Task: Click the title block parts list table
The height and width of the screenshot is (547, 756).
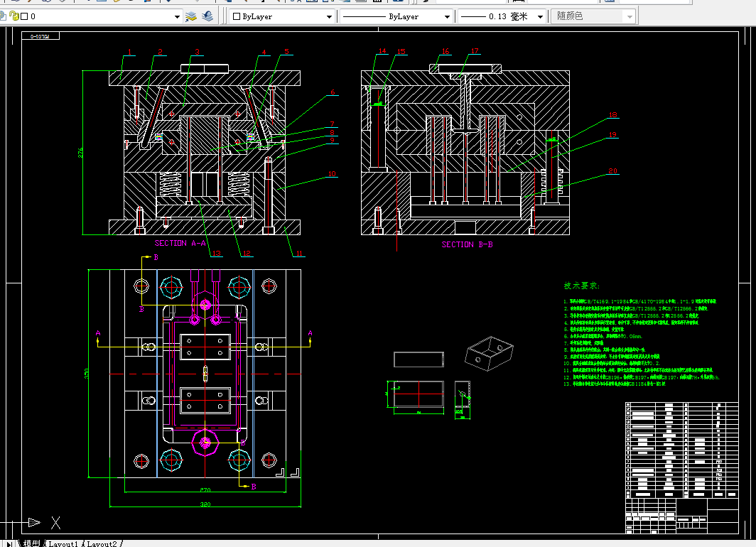Action: 682,450
